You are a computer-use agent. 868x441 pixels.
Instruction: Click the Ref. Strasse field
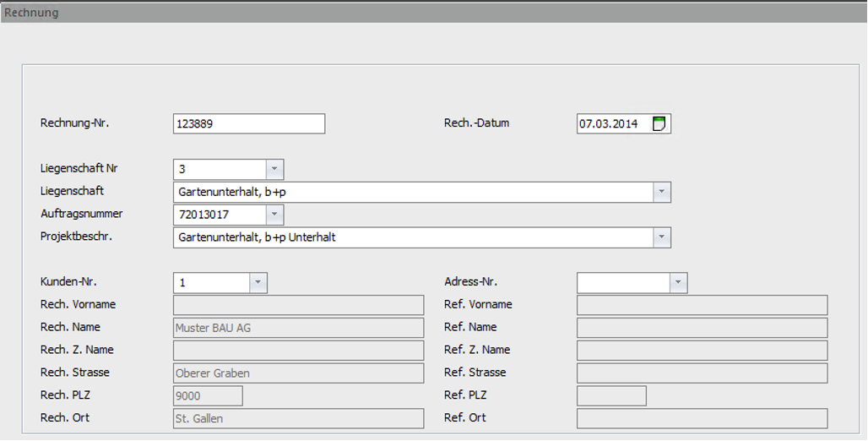[702, 373]
